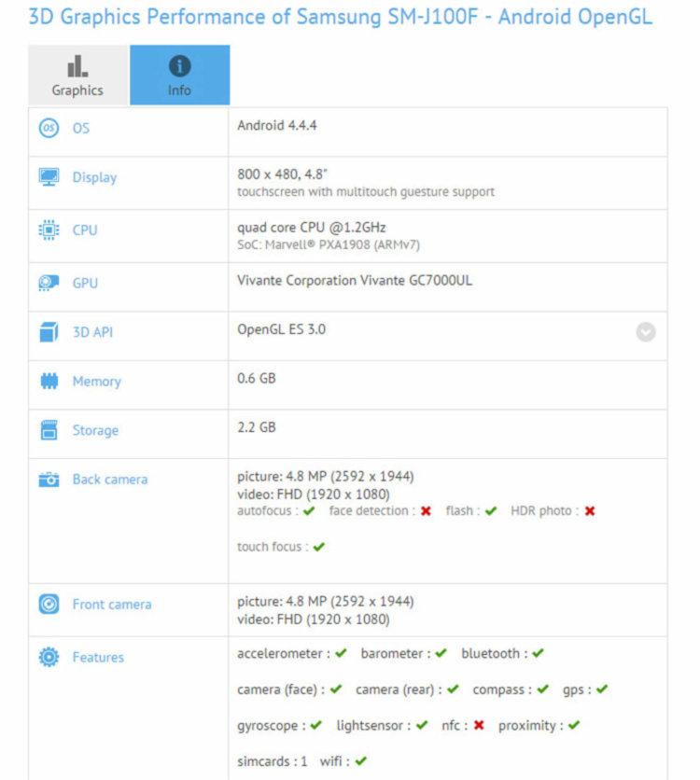Click the CPU label
The width and height of the screenshot is (700, 780).
click(x=85, y=230)
